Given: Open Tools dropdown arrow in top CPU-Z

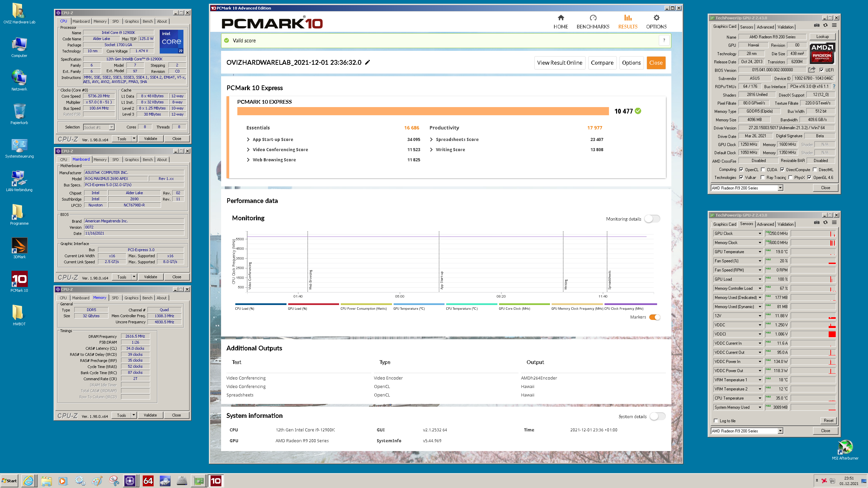Looking at the screenshot, I should coord(134,139).
